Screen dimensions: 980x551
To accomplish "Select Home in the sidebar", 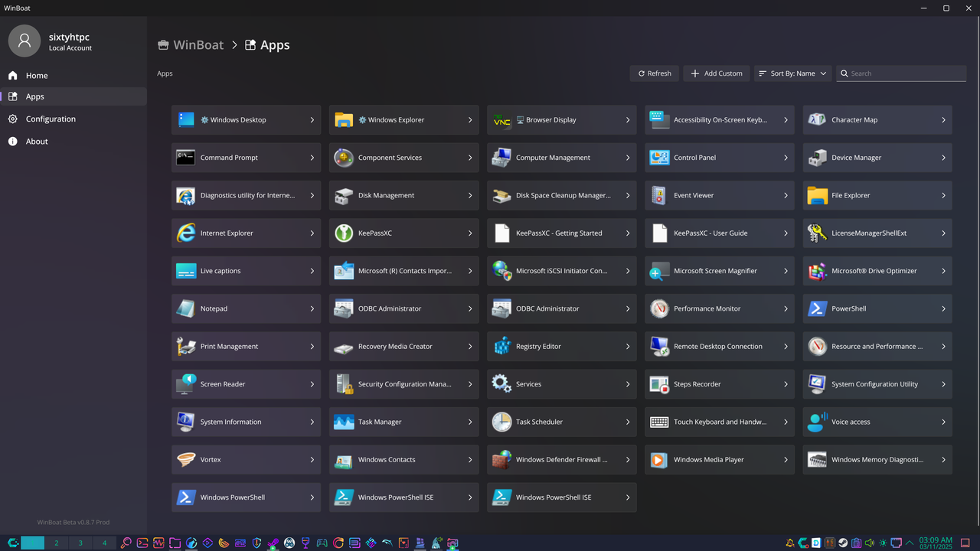I will (36, 75).
